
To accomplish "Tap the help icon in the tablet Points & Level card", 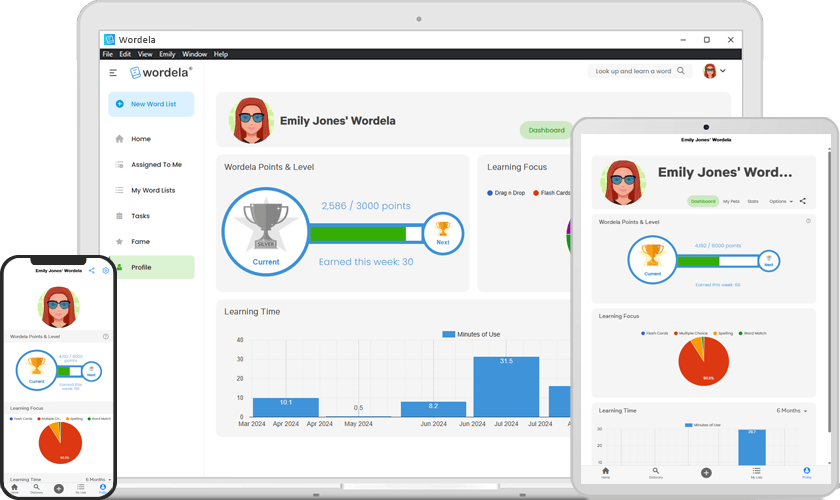I will point(808,221).
